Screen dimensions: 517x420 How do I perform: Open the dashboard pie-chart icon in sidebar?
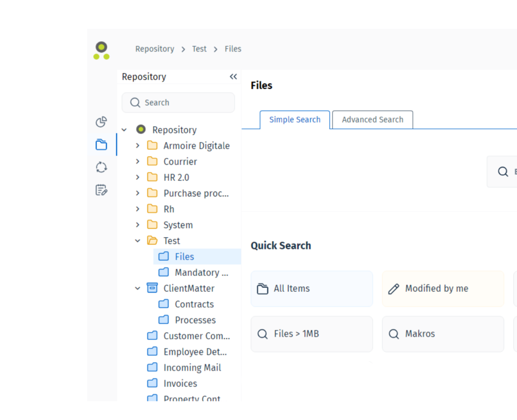101,122
